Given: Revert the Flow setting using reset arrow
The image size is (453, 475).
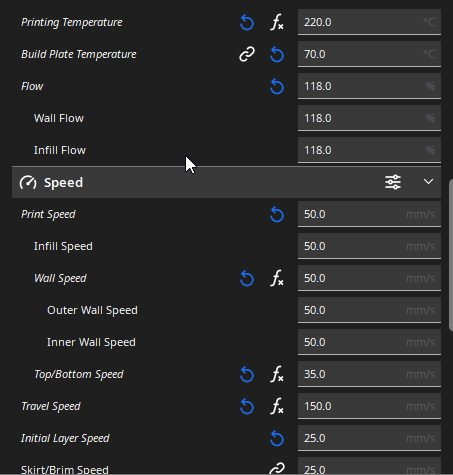Looking at the screenshot, I should tap(277, 87).
